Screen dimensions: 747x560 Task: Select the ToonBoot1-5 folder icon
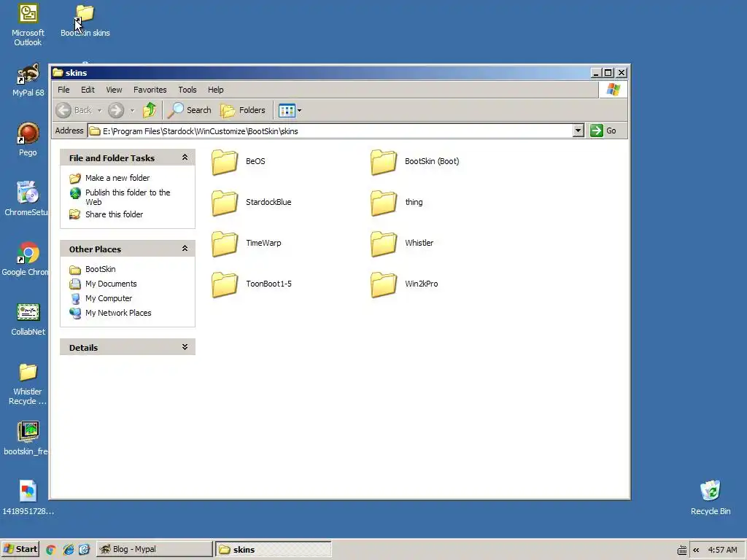(x=225, y=284)
